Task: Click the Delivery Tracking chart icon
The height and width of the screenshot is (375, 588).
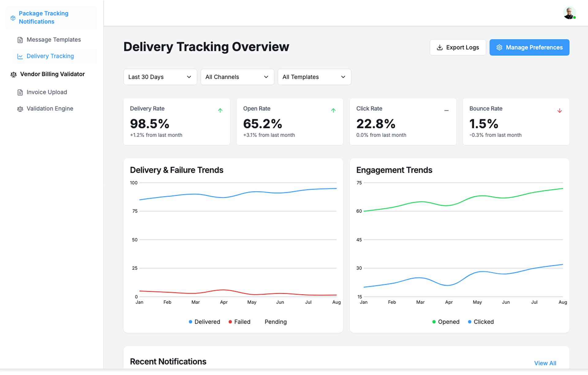Action: click(20, 56)
